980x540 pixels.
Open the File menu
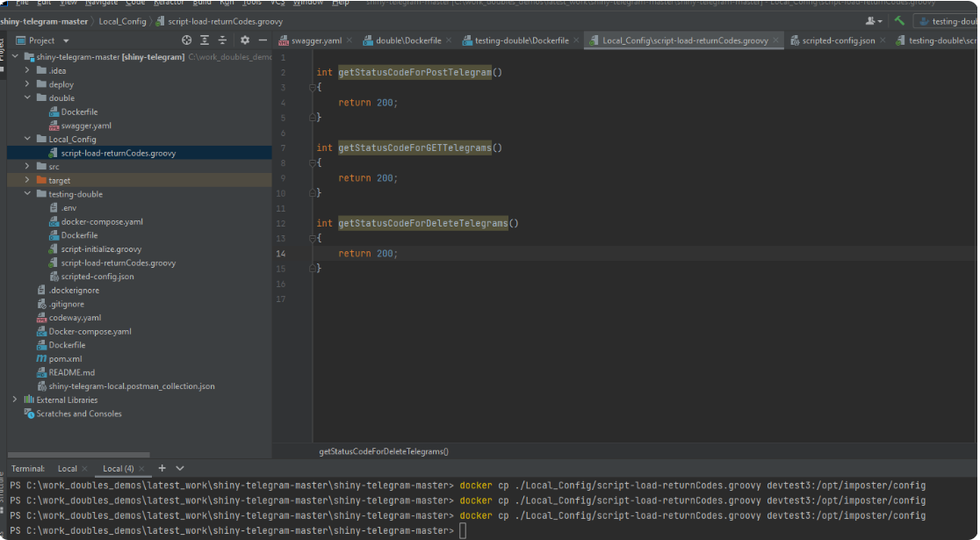click(21, 3)
